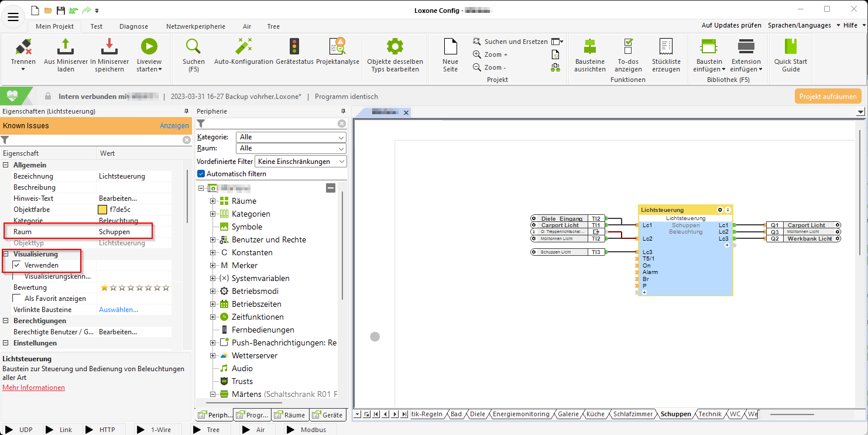Open the Mehr Informationen link
Viewport: 868px width, 435px height.
(x=33, y=388)
